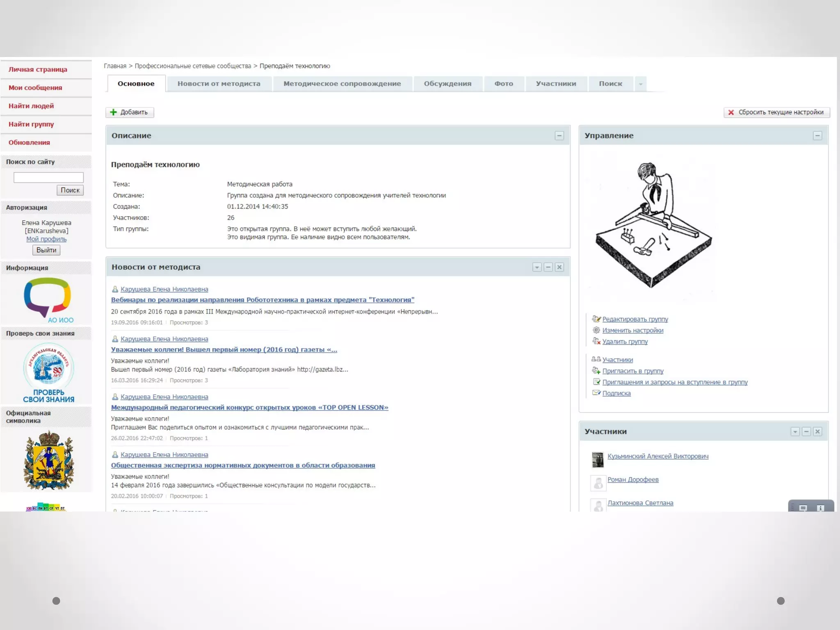840x630 pixels.
Task: Collapse the Описание panel
Action: (559, 136)
